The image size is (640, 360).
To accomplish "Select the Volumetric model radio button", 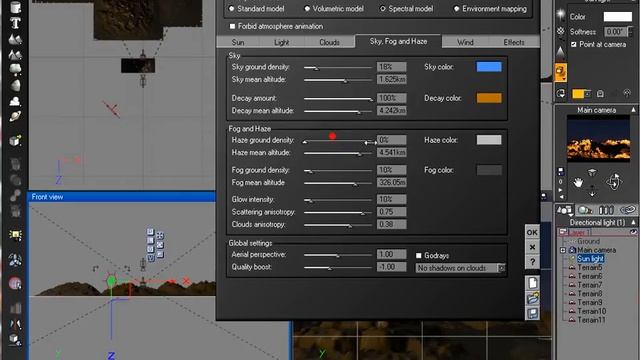I will point(307,9).
